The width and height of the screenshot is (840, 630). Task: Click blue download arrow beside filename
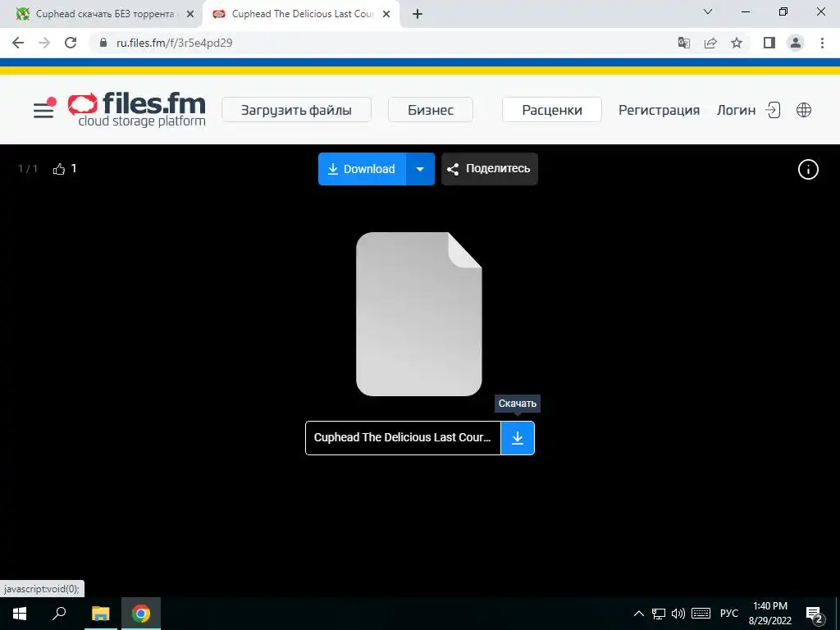(x=517, y=438)
